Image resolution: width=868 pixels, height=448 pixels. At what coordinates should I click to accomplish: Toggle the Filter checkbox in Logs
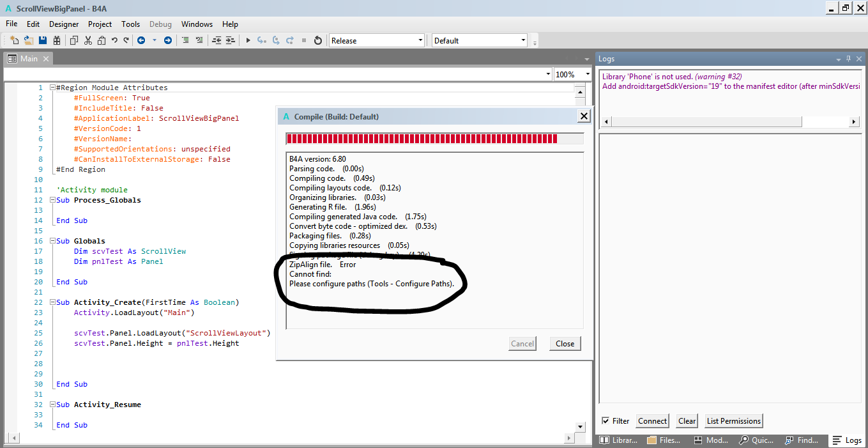click(605, 421)
